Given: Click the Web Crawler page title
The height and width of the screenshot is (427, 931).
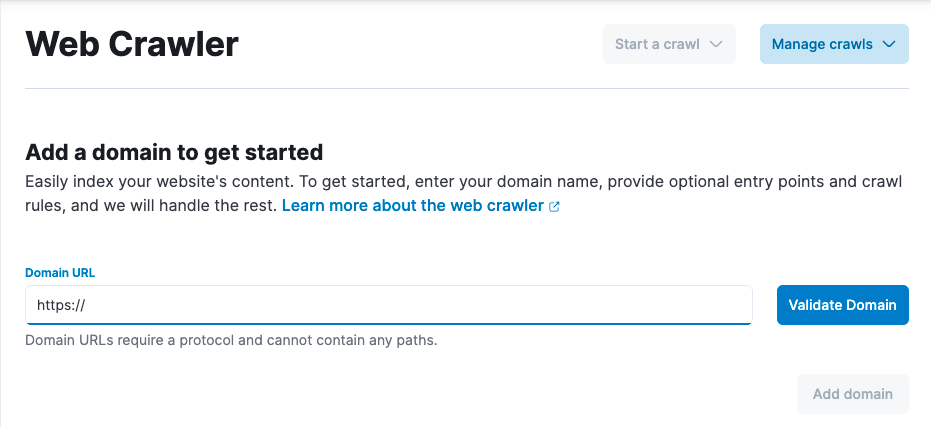Looking at the screenshot, I should coord(132,45).
